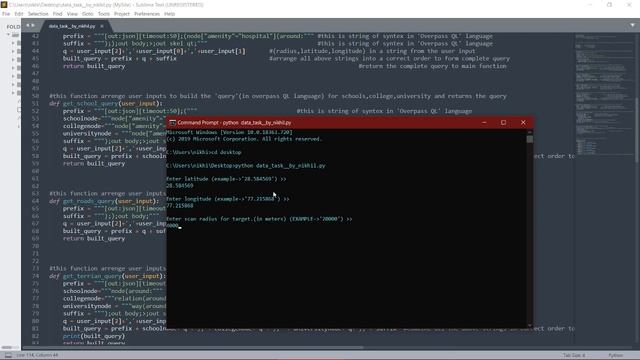Click the Line and Column status text
The height and width of the screenshot is (360, 640).
click(x=37, y=355)
